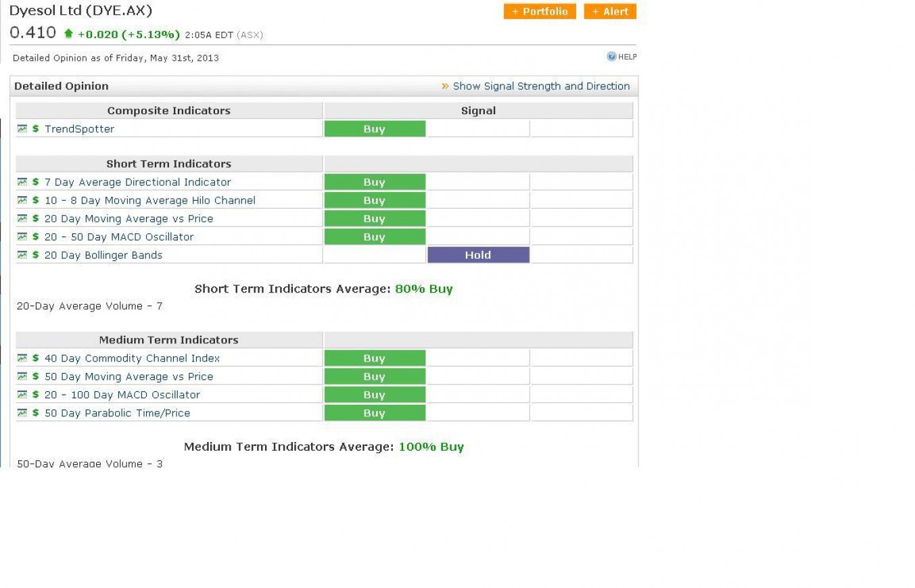Click the 0.410 price value
The height and width of the screenshot is (588, 915).
(32, 33)
